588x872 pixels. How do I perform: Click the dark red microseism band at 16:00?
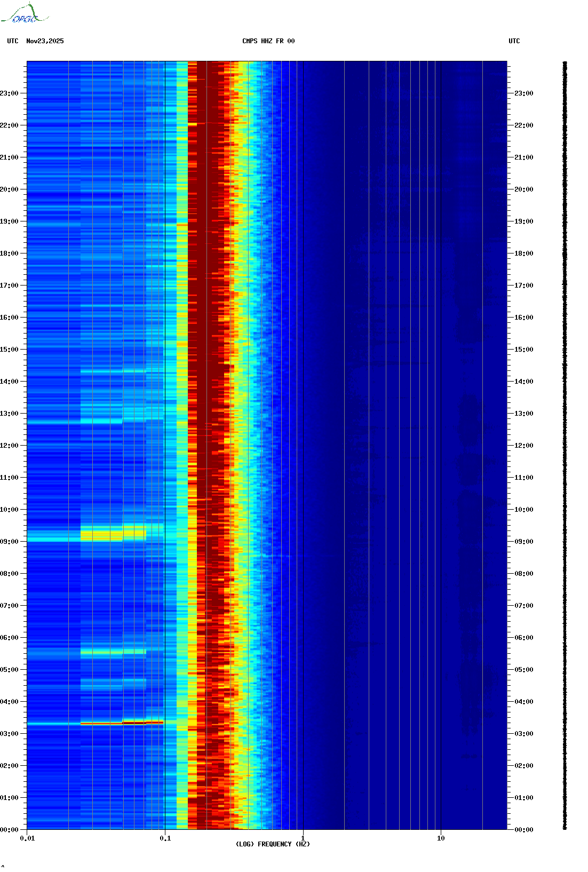coord(208,318)
